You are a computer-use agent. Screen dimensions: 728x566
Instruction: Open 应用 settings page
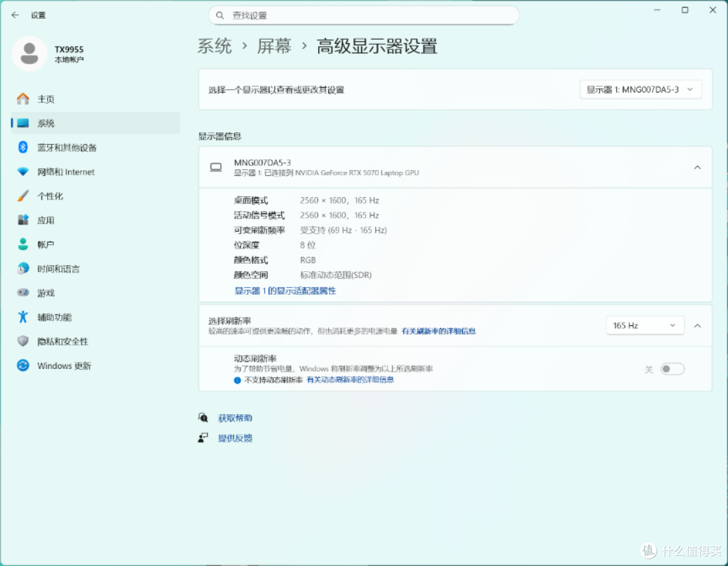(95, 221)
